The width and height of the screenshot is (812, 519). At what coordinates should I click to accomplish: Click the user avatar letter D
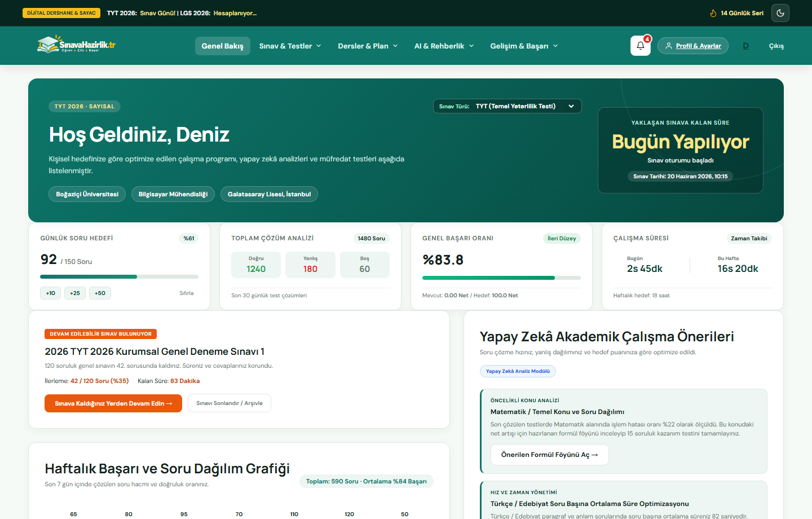(745, 46)
